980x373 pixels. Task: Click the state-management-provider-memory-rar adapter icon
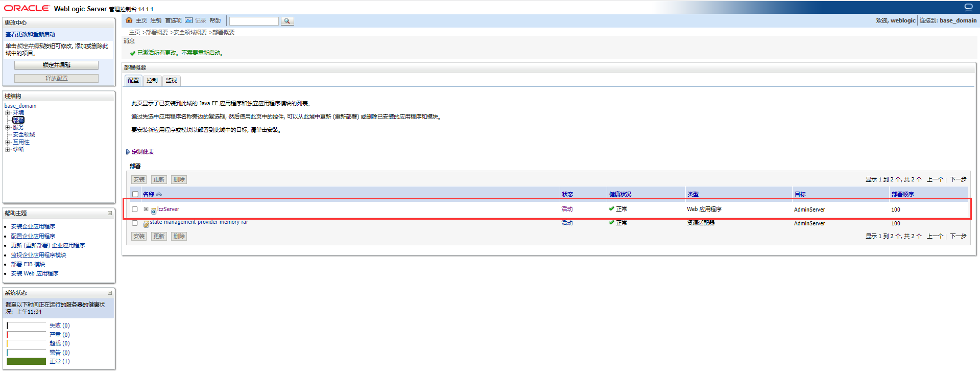pyautogui.click(x=146, y=224)
